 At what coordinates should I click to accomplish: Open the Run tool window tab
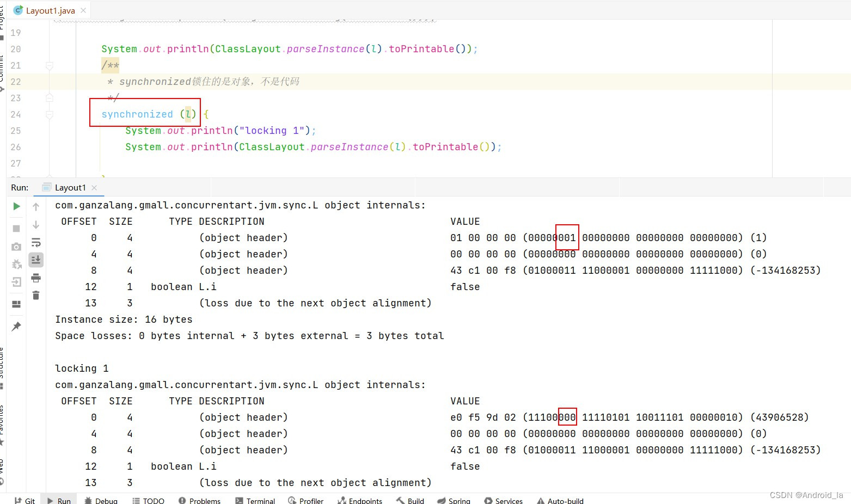point(59,500)
